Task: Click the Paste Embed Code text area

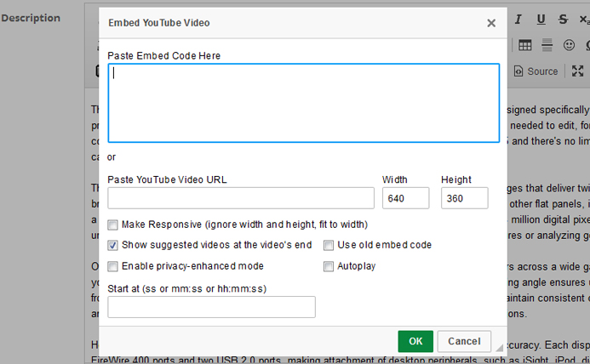Action: 304,103
